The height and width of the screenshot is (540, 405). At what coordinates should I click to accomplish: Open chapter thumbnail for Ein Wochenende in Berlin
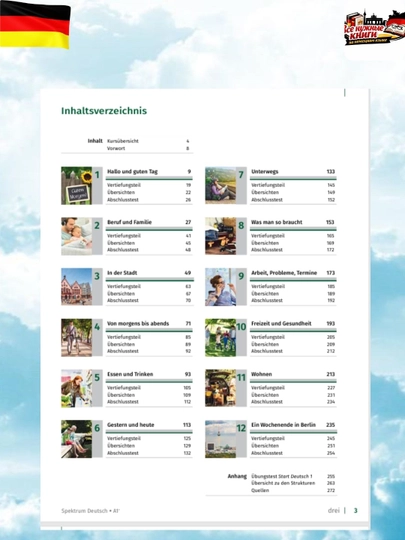[x=221, y=439]
